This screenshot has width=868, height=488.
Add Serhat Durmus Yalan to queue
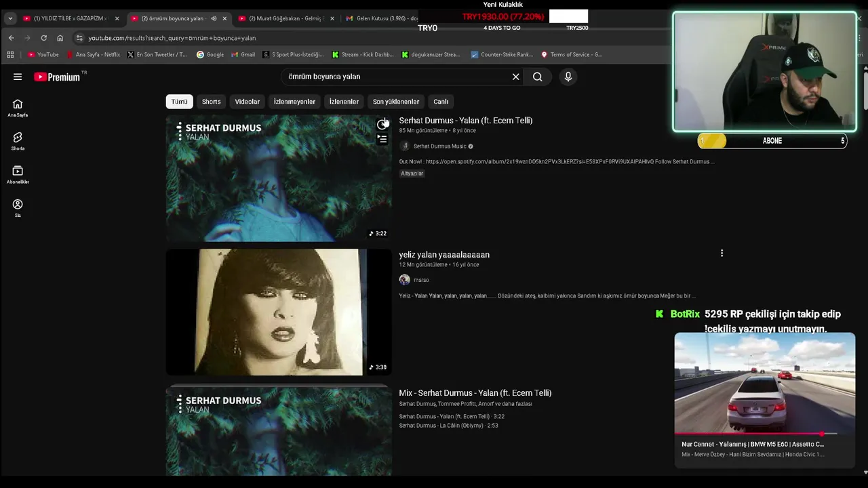pos(382,139)
